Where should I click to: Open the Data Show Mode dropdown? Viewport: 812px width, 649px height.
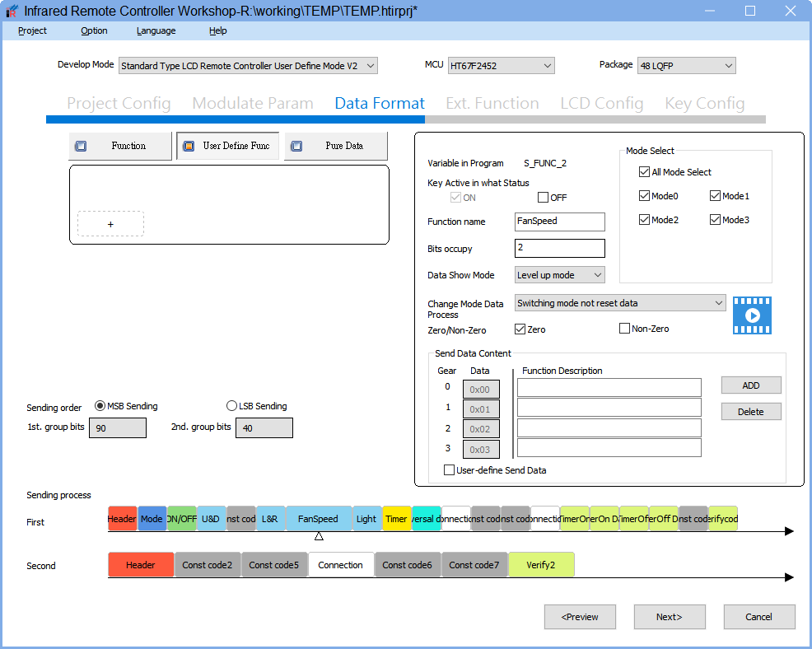coord(559,275)
